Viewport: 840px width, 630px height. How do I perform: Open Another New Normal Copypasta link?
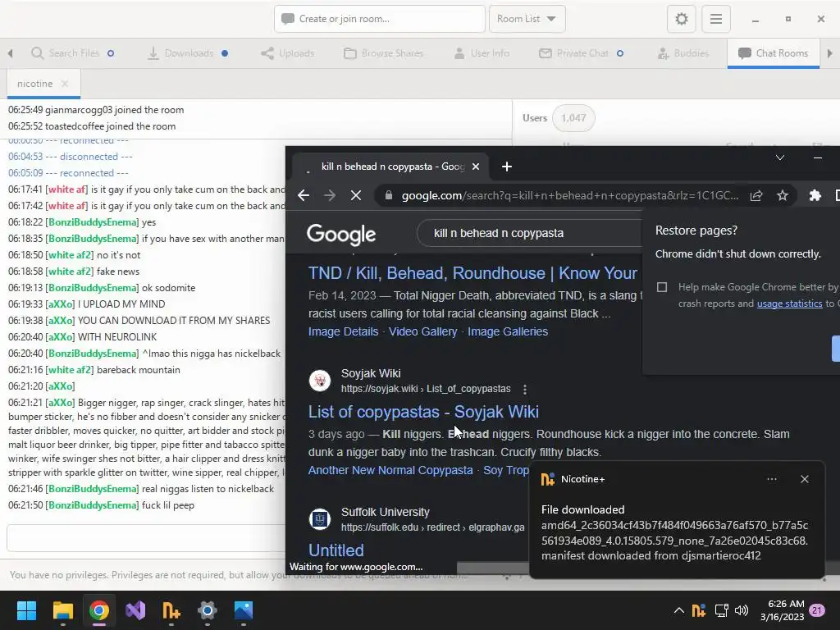pos(390,470)
